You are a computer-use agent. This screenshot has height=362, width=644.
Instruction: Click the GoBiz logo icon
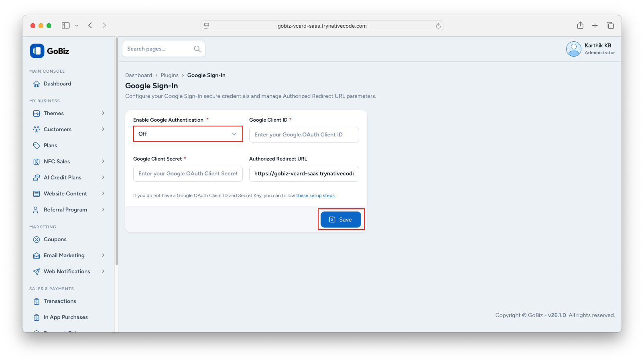[37, 51]
